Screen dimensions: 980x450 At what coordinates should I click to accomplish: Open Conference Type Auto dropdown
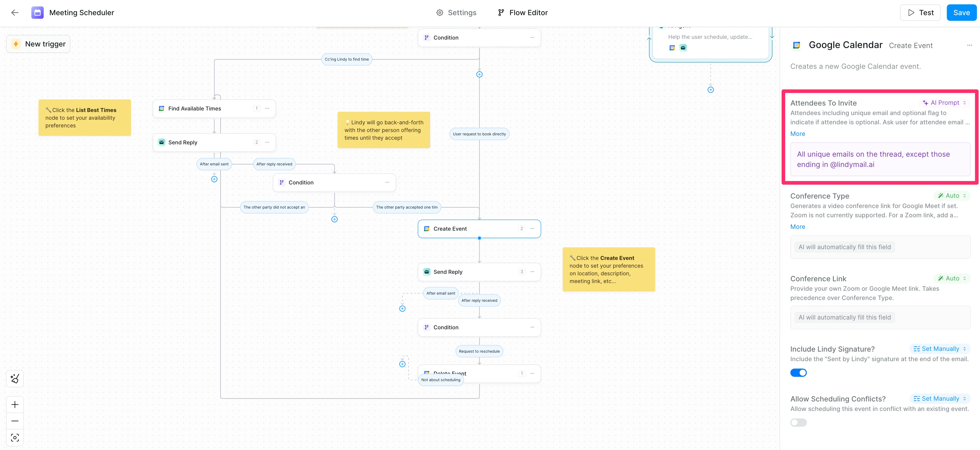click(x=952, y=195)
